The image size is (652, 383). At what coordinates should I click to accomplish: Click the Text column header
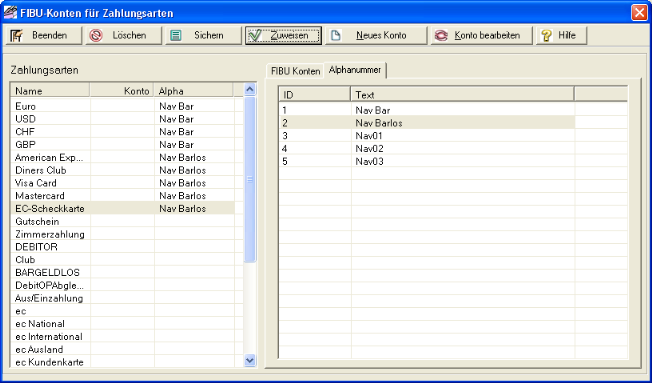(462, 95)
